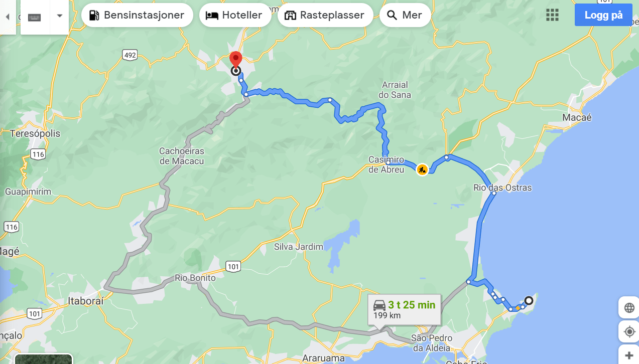This screenshot has height=364, width=639.
Task: Click the Teresópolis city label
Action: point(35,133)
